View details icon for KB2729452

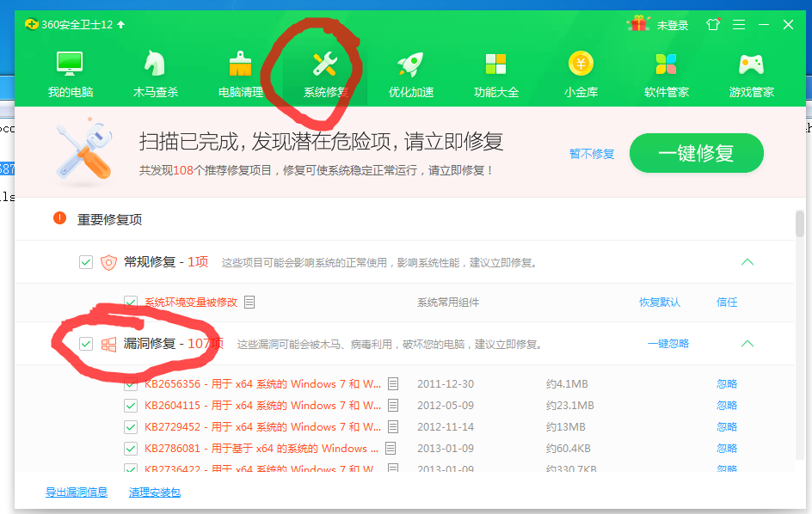click(393, 426)
